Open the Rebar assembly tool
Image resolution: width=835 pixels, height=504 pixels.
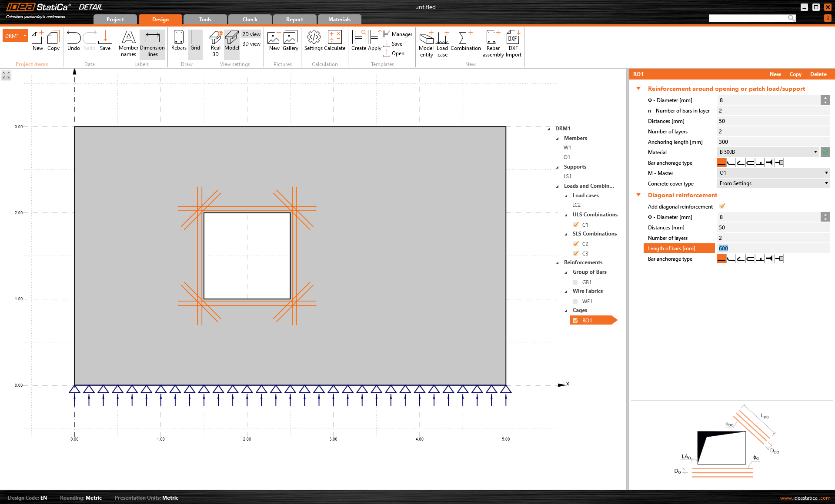[x=493, y=42]
